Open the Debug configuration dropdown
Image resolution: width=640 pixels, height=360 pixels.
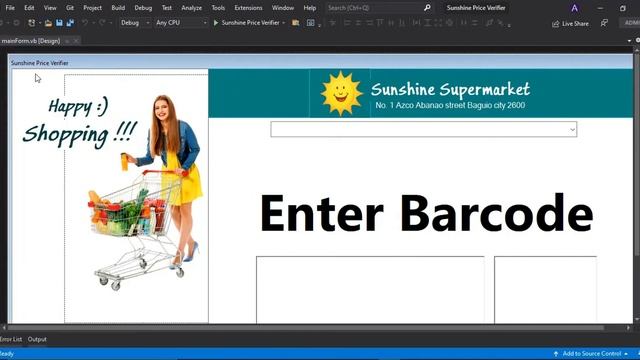pos(135,23)
